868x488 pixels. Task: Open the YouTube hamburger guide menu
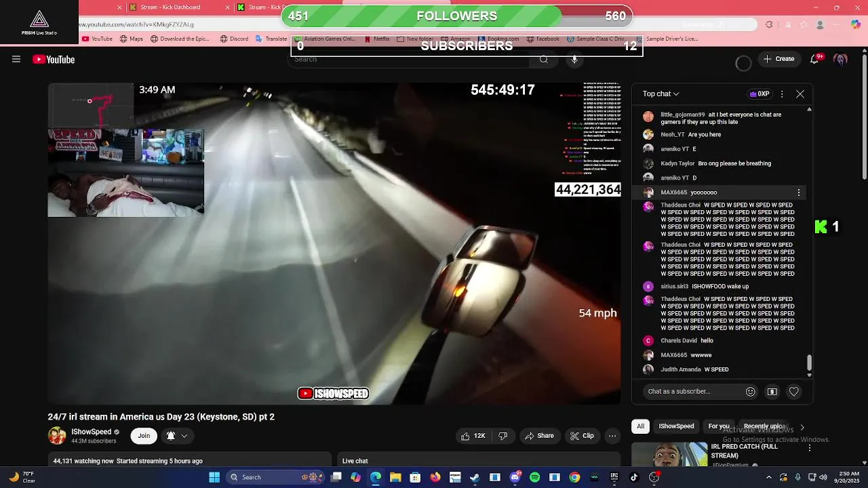(x=16, y=59)
